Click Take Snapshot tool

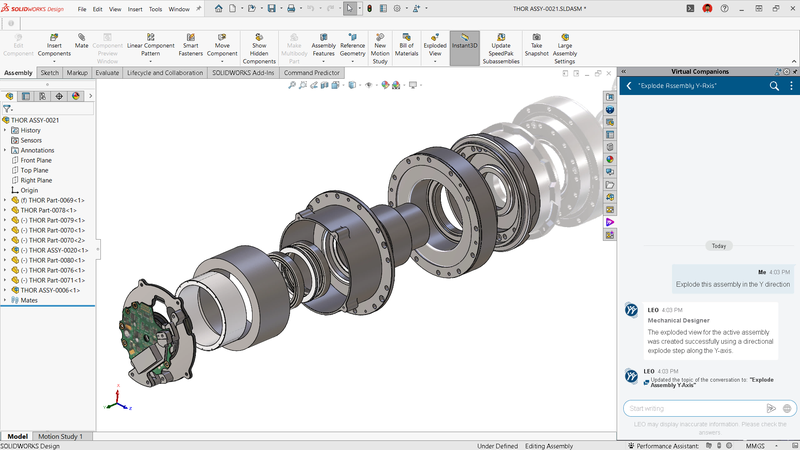pos(537,45)
